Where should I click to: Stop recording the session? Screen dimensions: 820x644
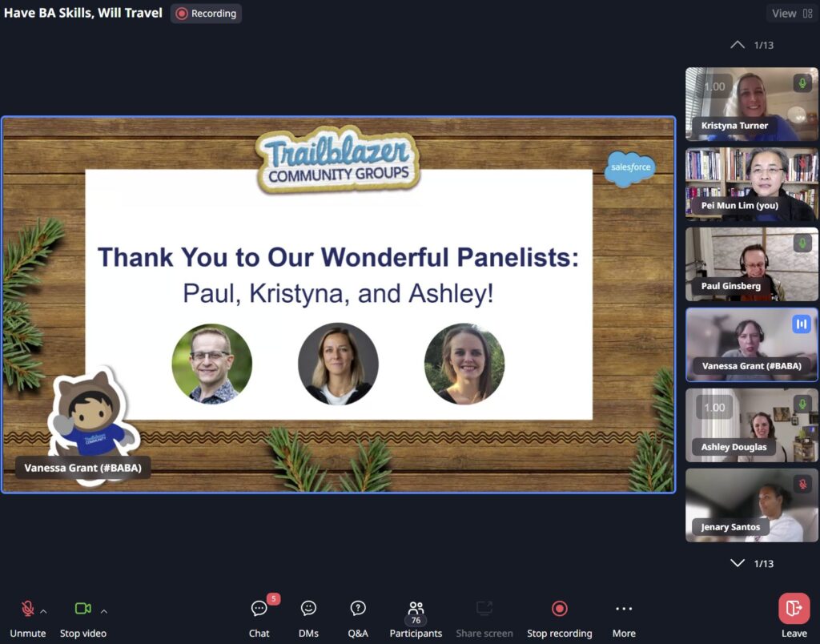(x=559, y=610)
